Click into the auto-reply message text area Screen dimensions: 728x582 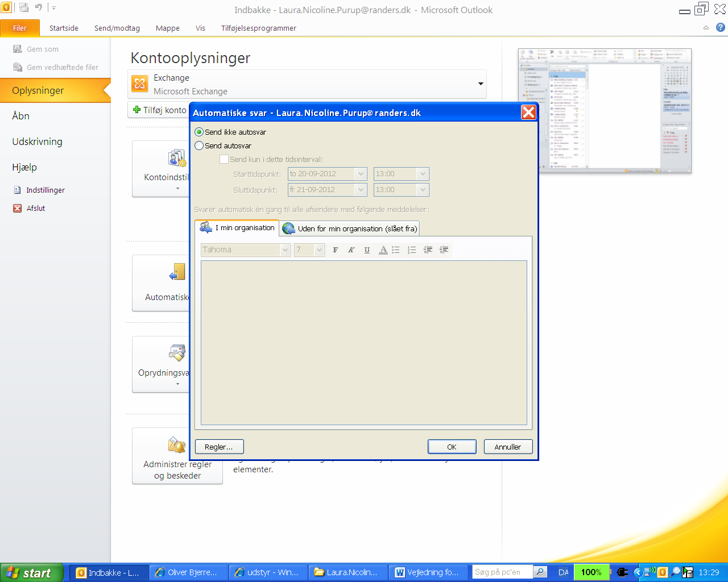tap(364, 343)
